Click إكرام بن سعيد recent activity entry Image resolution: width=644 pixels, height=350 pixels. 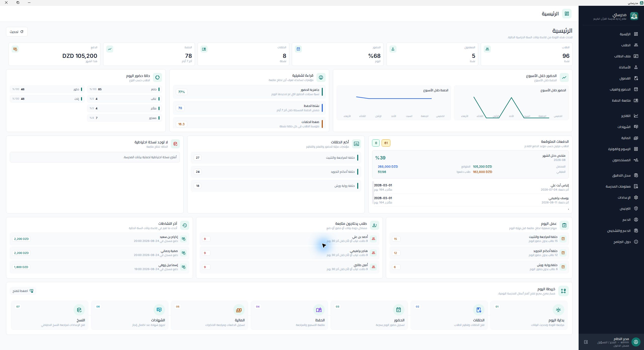point(99,239)
